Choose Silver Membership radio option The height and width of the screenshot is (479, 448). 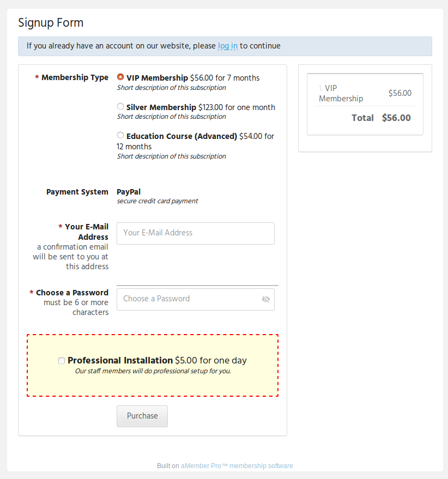pyautogui.click(x=120, y=106)
